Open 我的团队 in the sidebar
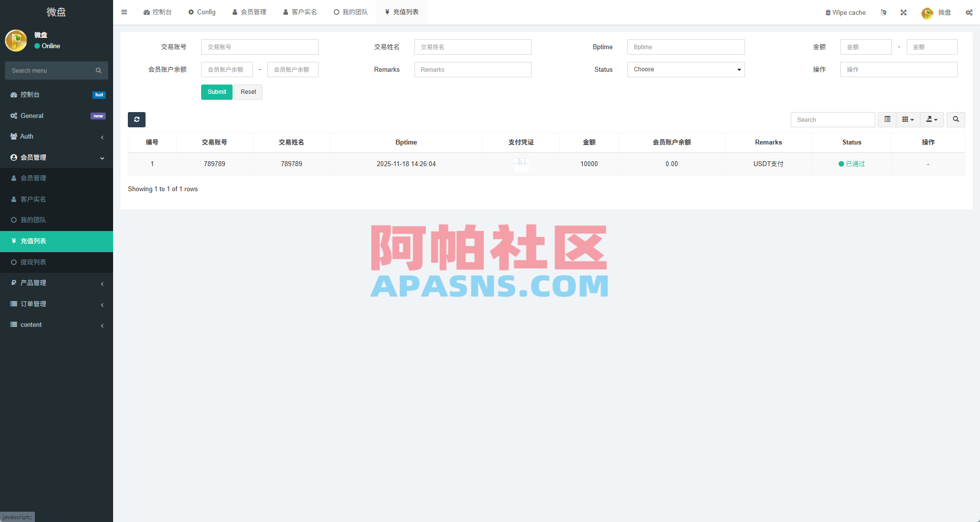This screenshot has width=980, height=522. pyautogui.click(x=57, y=220)
